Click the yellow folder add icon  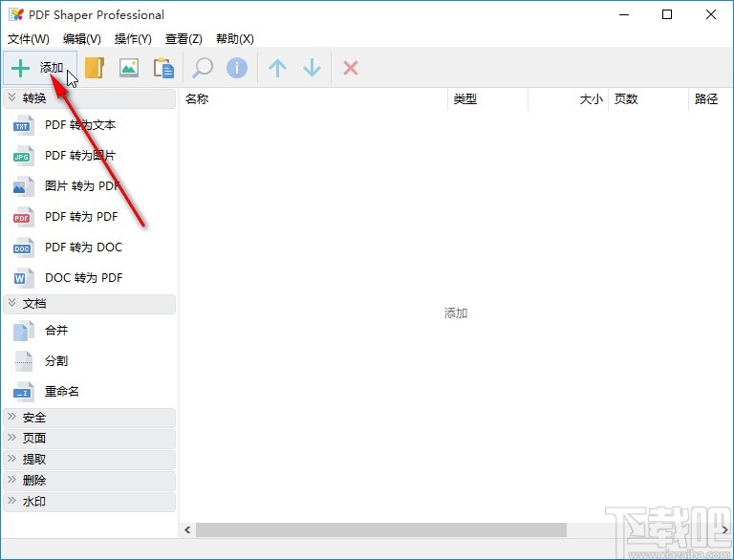95,69
